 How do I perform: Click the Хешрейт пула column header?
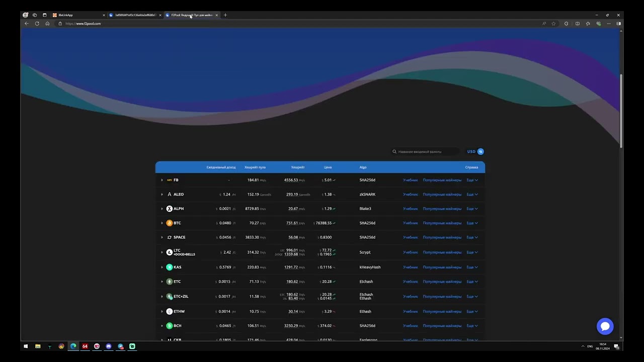tap(255, 167)
